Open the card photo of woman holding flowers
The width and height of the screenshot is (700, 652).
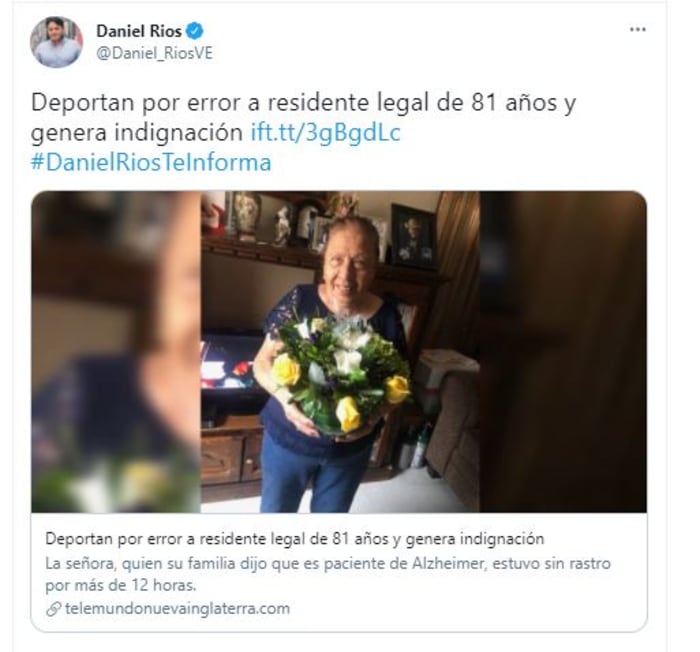[x=340, y=352]
